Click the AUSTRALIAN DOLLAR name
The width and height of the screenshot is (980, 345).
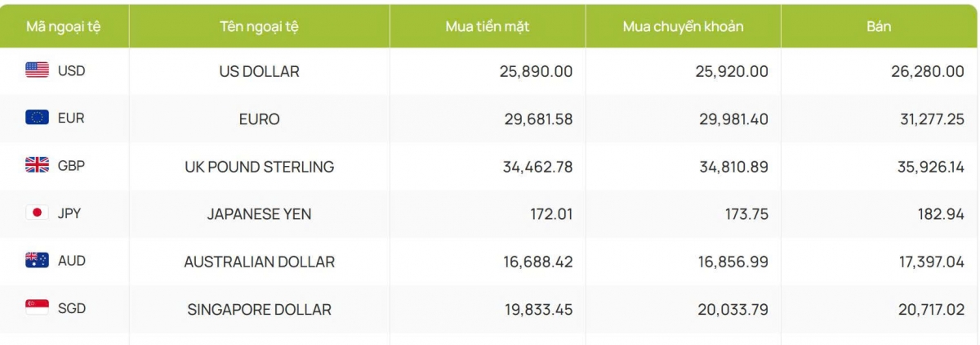(259, 262)
